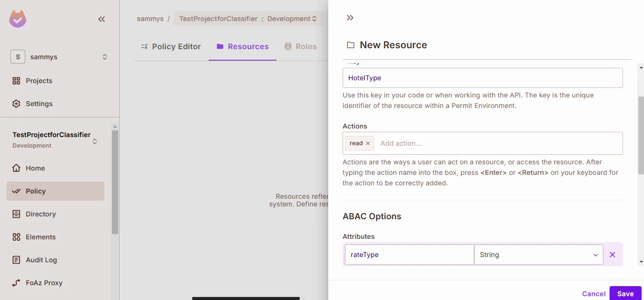
Task: Click the Permit logo icon
Action: point(18,19)
